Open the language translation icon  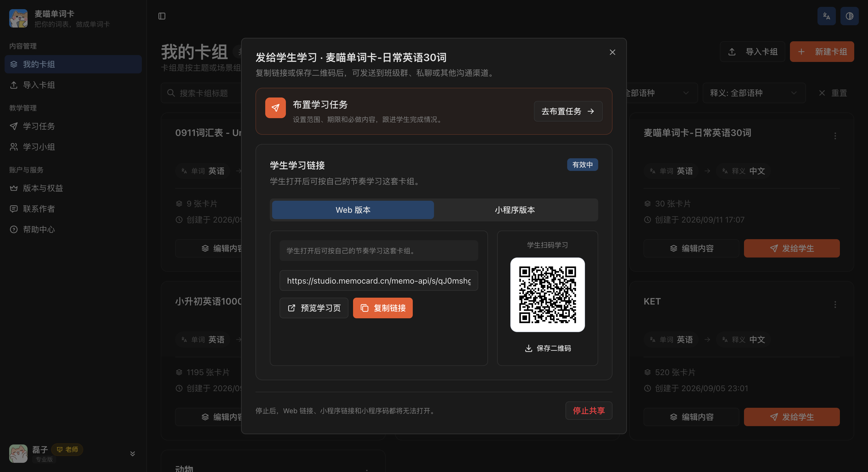point(826,16)
